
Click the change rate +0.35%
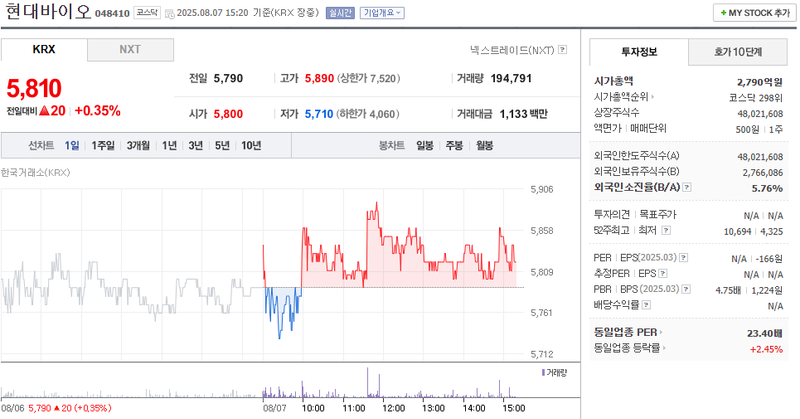pyautogui.click(x=97, y=111)
